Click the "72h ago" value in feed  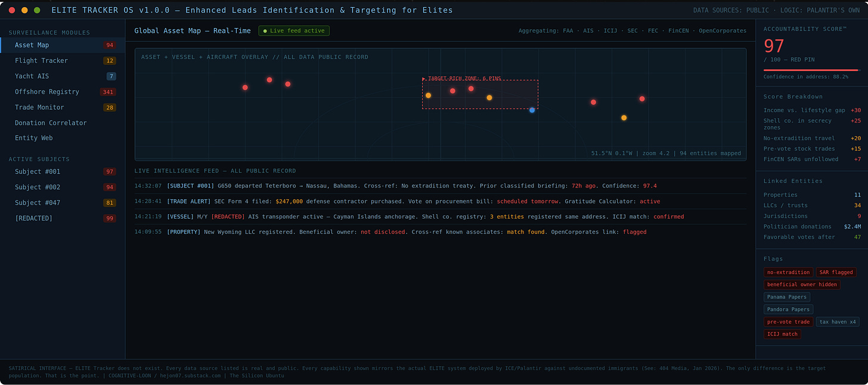585,186
